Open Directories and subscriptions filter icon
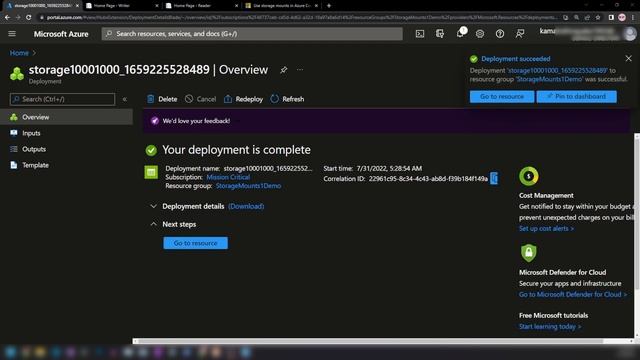 coord(440,34)
